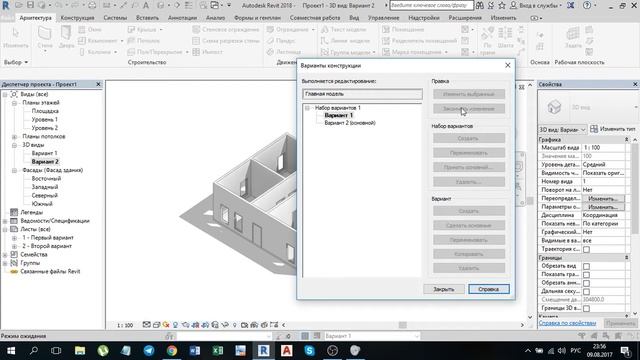
Task: Open Telegram from the taskbar
Action: [149, 351]
